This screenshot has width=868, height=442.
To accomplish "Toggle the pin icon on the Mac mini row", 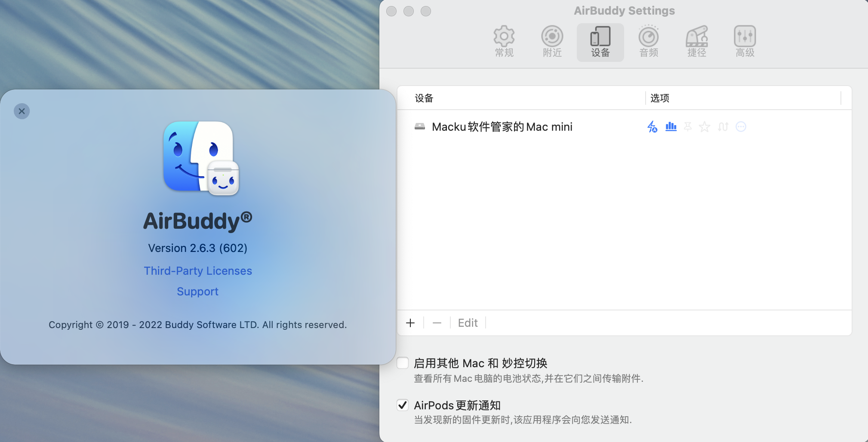I will 688,127.
